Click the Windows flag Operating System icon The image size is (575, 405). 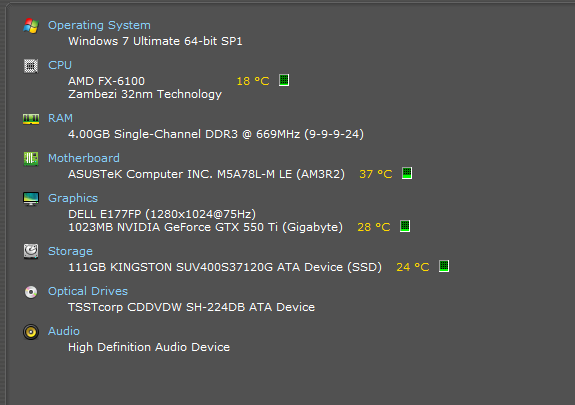[31, 26]
